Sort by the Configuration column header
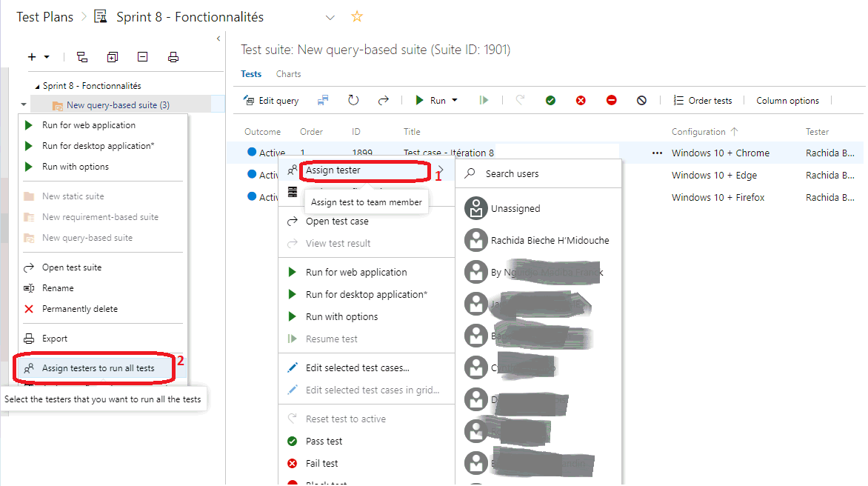 (698, 132)
